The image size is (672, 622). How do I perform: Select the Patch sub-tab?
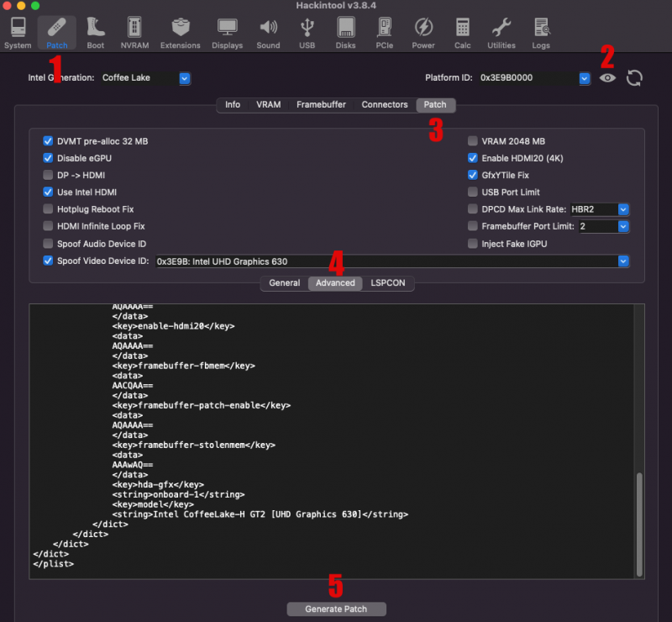[435, 105]
